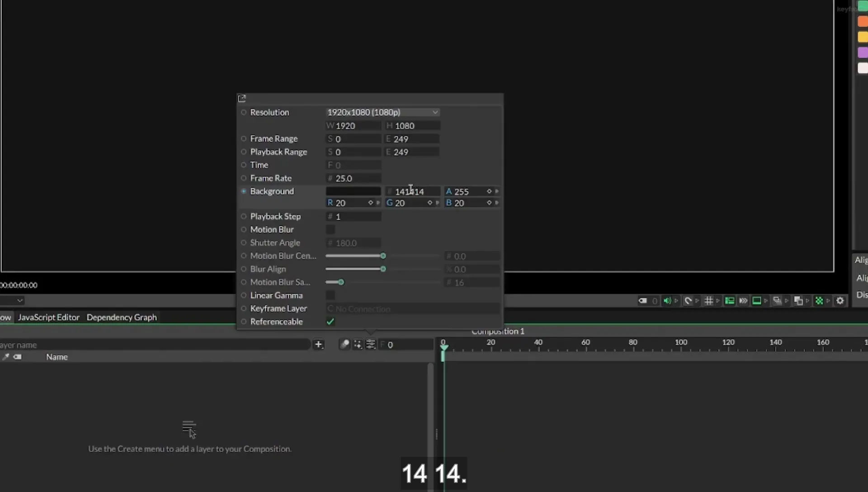Open the Resolution preset dropdown

[382, 112]
